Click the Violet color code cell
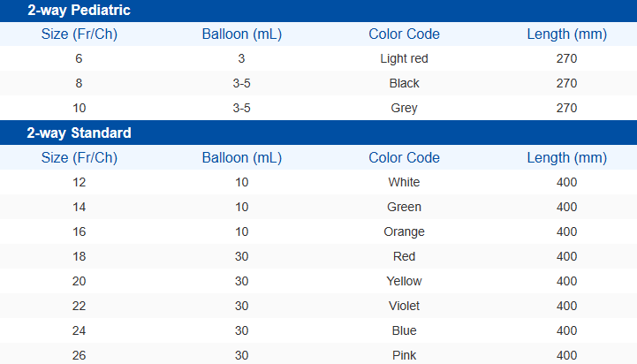 click(x=404, y=306)
